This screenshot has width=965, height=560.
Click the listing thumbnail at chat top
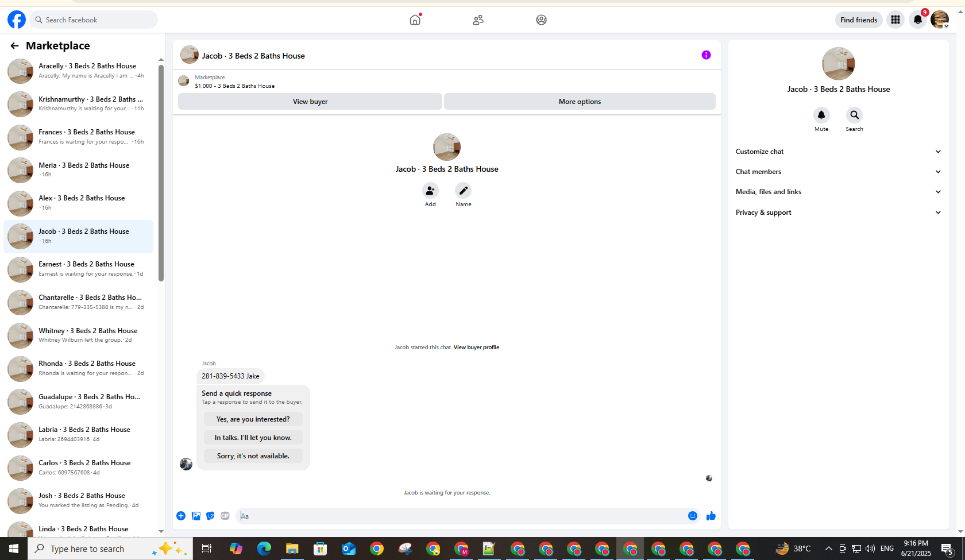[184, 81]
